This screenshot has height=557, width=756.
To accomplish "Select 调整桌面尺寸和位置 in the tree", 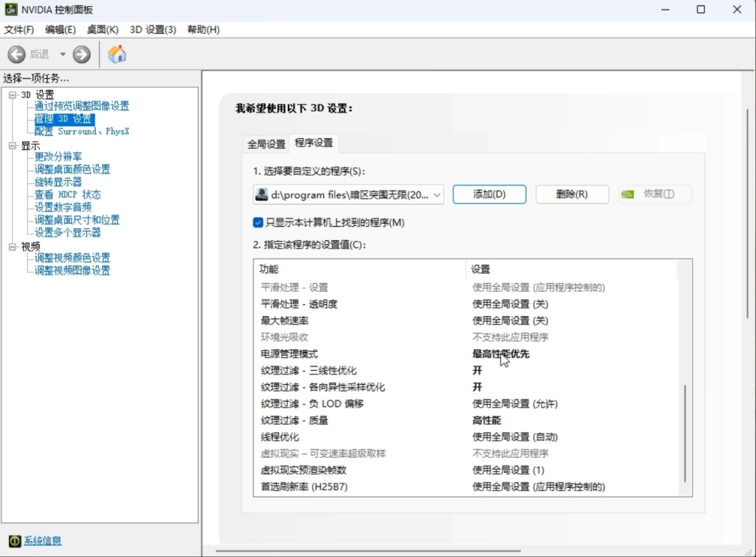I will [x=77, y=220].
